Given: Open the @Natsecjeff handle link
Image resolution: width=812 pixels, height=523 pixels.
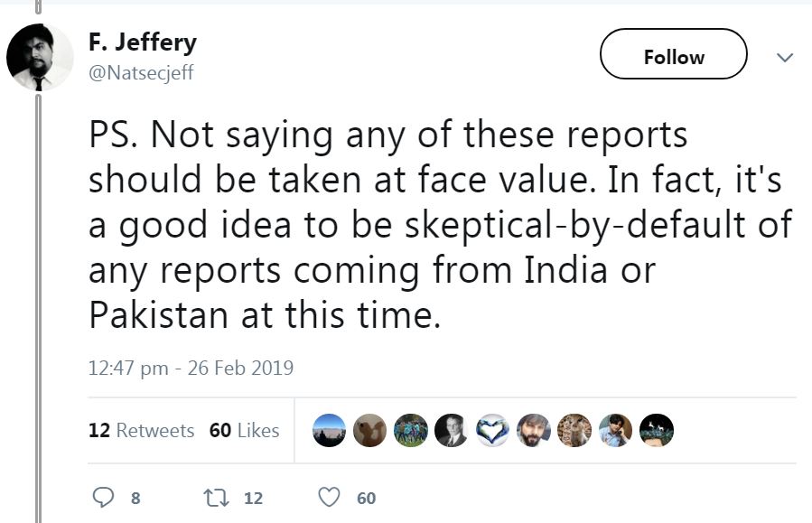Looking at the screenshot, I should click(140, 73).
